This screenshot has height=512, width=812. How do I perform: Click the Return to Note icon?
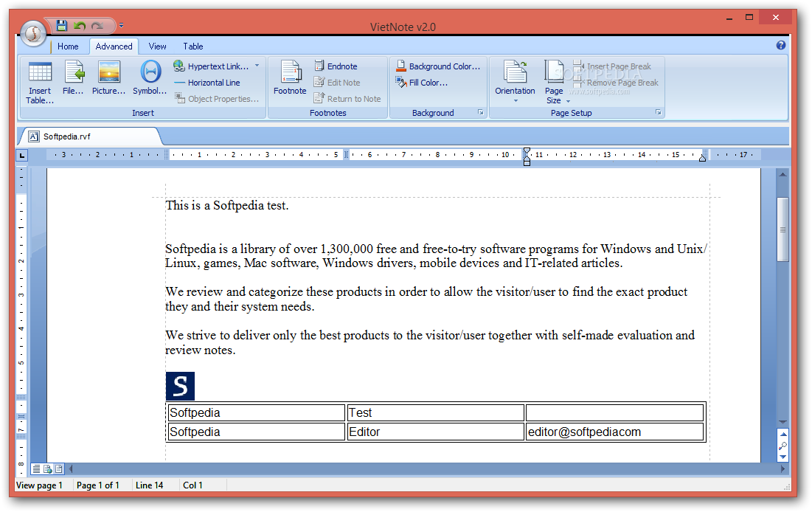(319, 98)
